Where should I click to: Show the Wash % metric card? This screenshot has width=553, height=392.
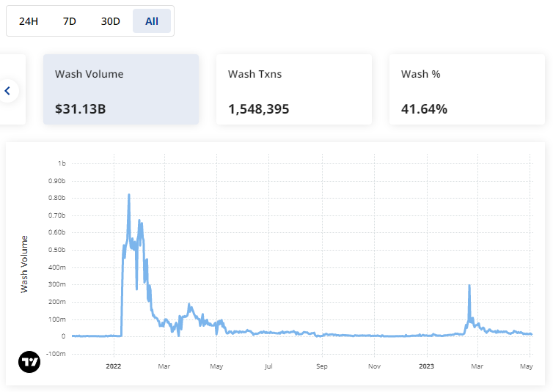(x=466, y=89)
